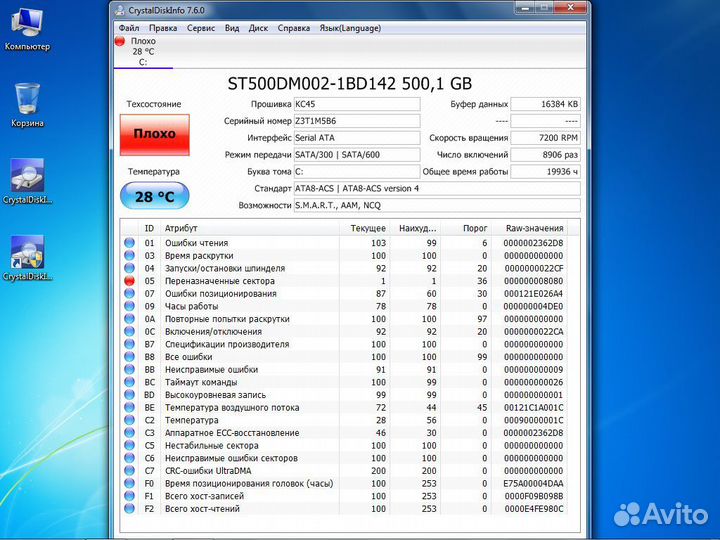Open the Справка menu
Viewport: 720px width, 540px height.
pyautogui.click(x=293, y=28)
